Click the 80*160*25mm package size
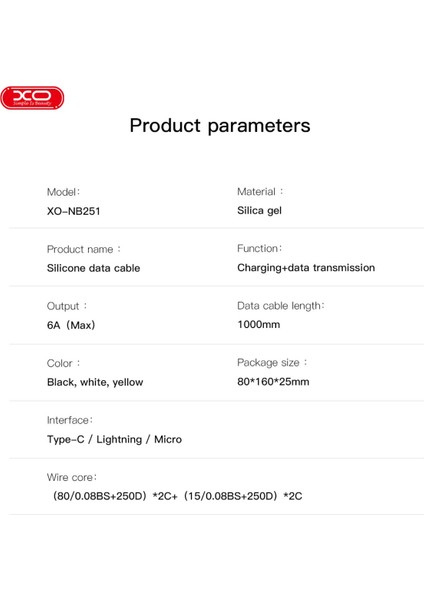The height and width of the screenshot is (600, 424). click(x=273, y=382)
